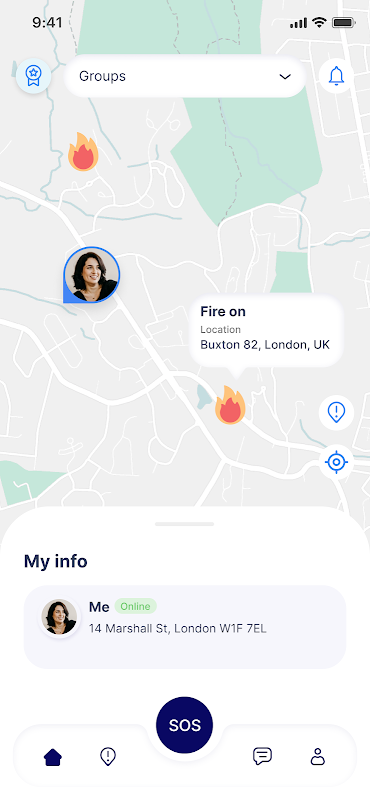Image resolution: width=370 pixels, height=800 pixels.
Task: Open the profile tab icon
Action: 317,756
